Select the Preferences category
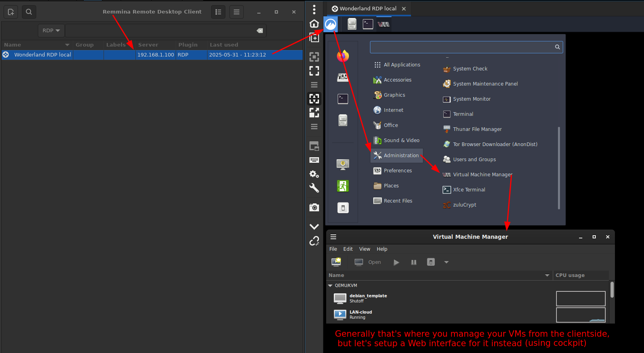The width and height of the screenshot is (644, 353). [397, 171]
